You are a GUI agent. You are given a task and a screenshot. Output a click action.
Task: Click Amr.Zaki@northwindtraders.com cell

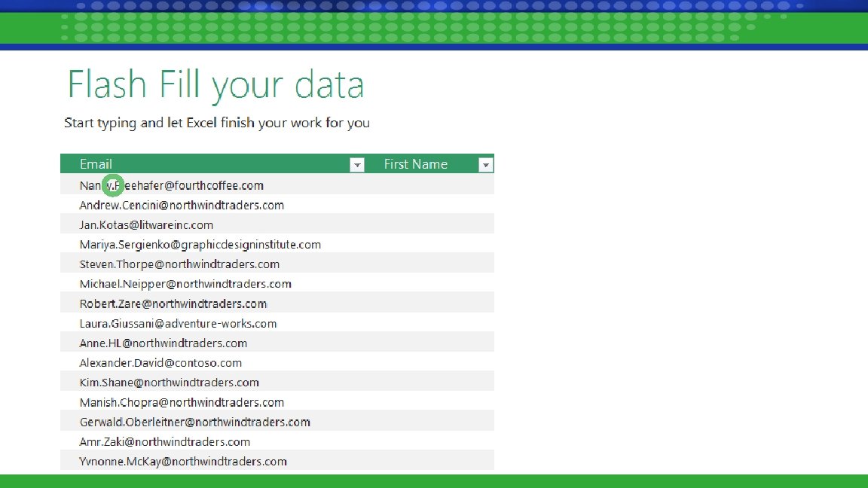pyautogui.click(x=213, y=441)
